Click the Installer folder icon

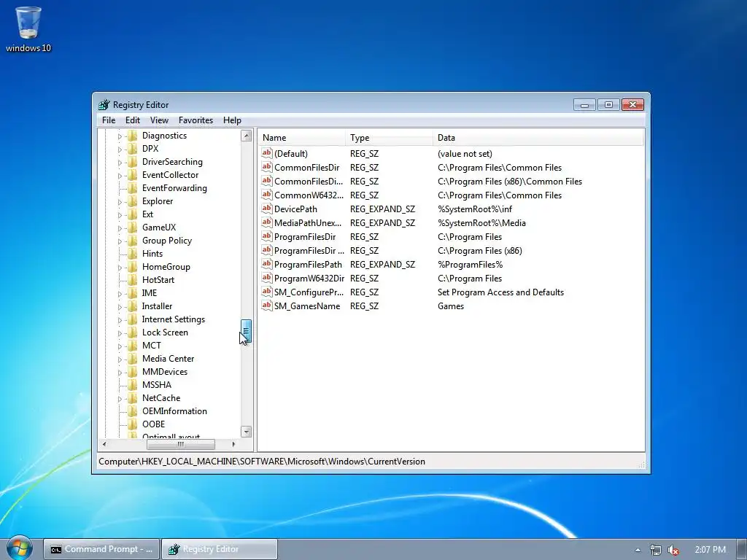coord(133,306)
